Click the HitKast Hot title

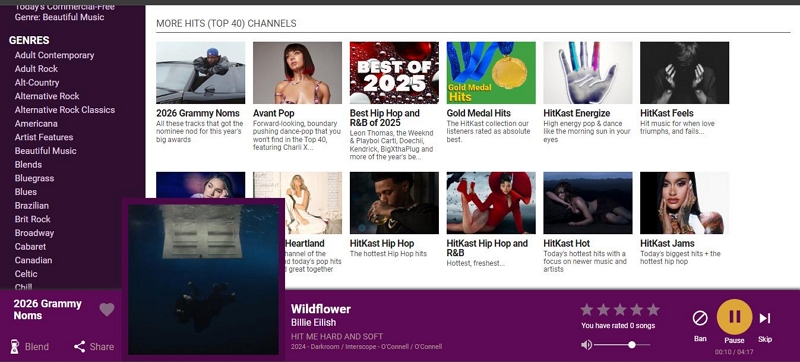point(566,244)
